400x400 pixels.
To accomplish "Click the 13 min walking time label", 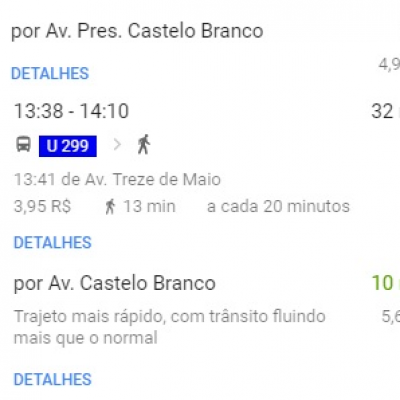I will point(149,206).
